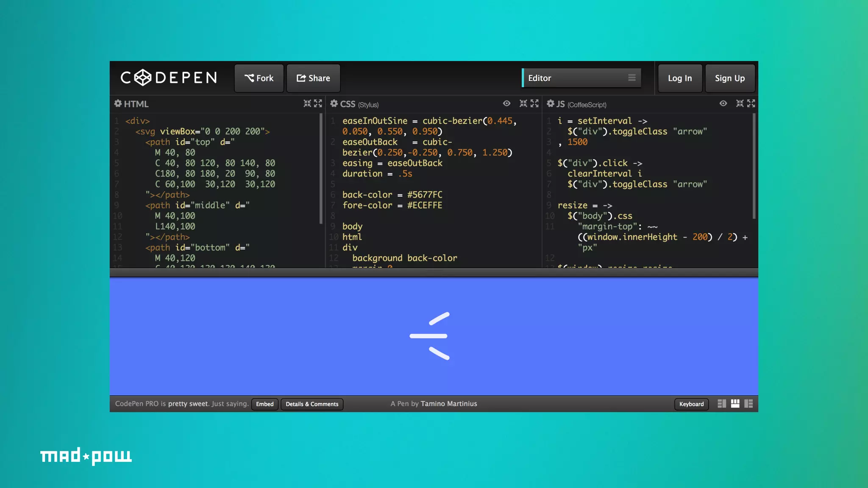Viewport: 868px width, 488px height.
Task: Switch to editors-on-right layout icon
Action: tap(749, 404)
